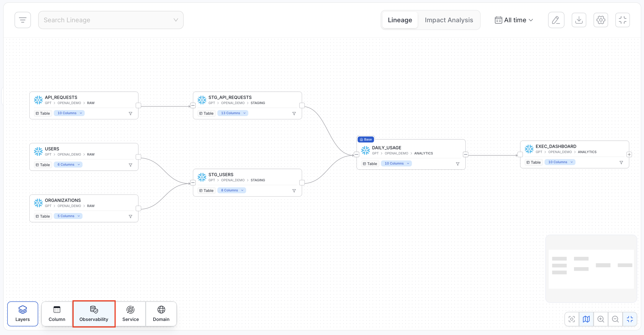Click the output handle of ORGANIZATIONS node
This screenshot has height=335, width=644.
tap(138, 208)
